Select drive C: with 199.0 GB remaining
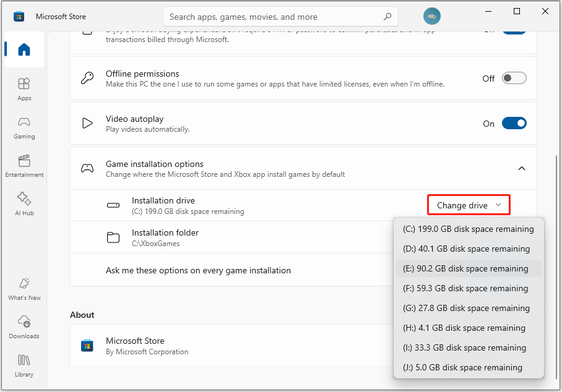Image resolution: width=562 pixels, height=392 pixels. 469,229
